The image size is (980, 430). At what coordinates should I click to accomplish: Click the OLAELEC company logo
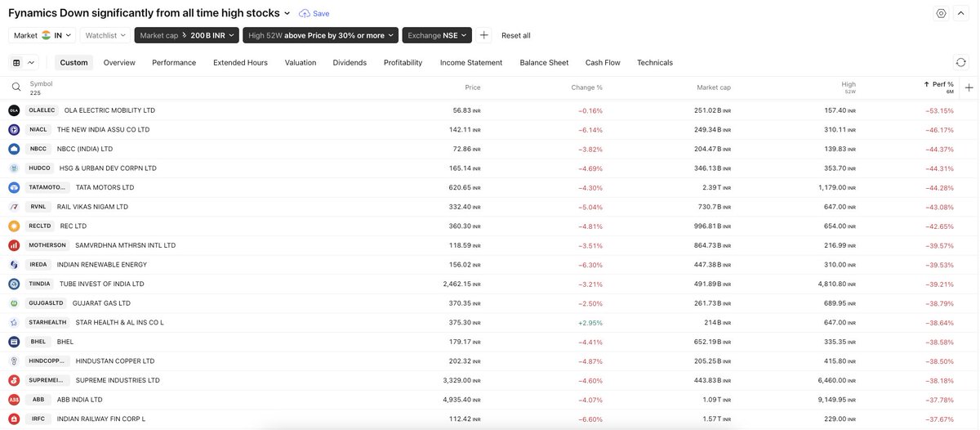coord(14,110)
